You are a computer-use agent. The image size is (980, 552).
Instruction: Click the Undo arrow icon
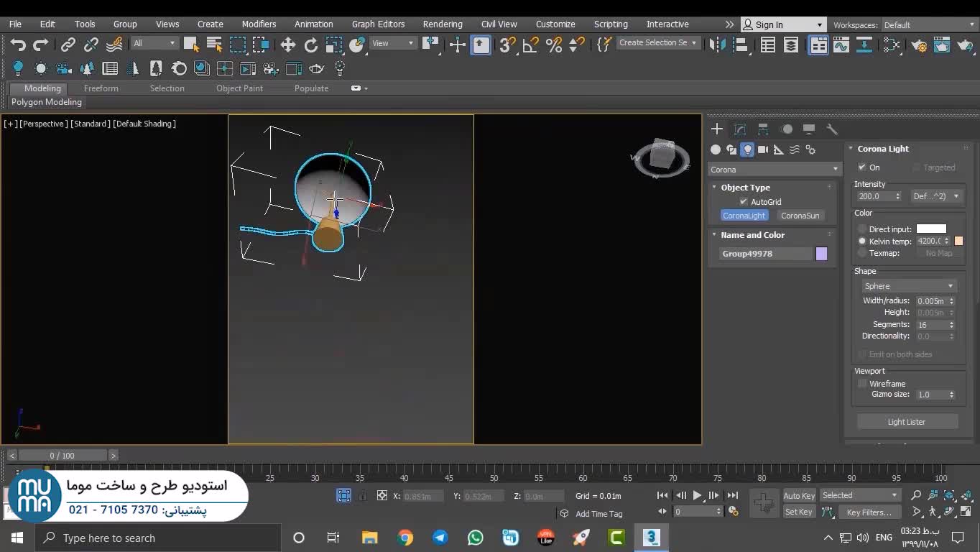[x=18, y=45]
